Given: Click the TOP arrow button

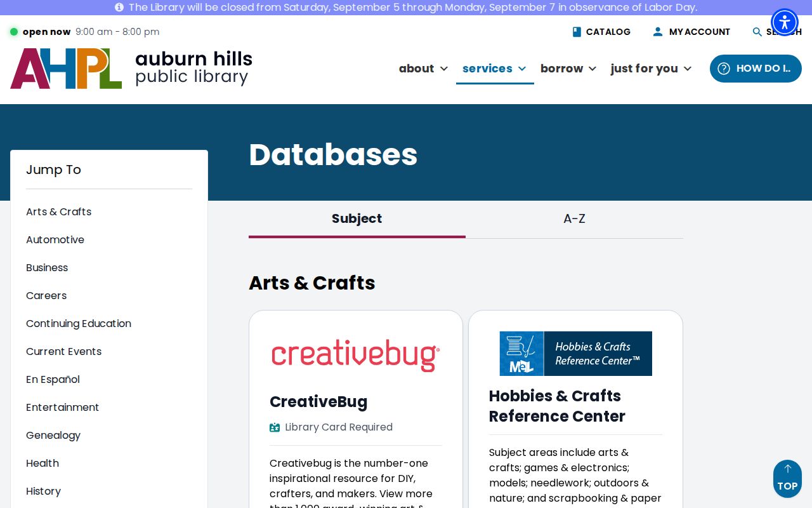Looking at the screenshot, I should pos(787,479).
